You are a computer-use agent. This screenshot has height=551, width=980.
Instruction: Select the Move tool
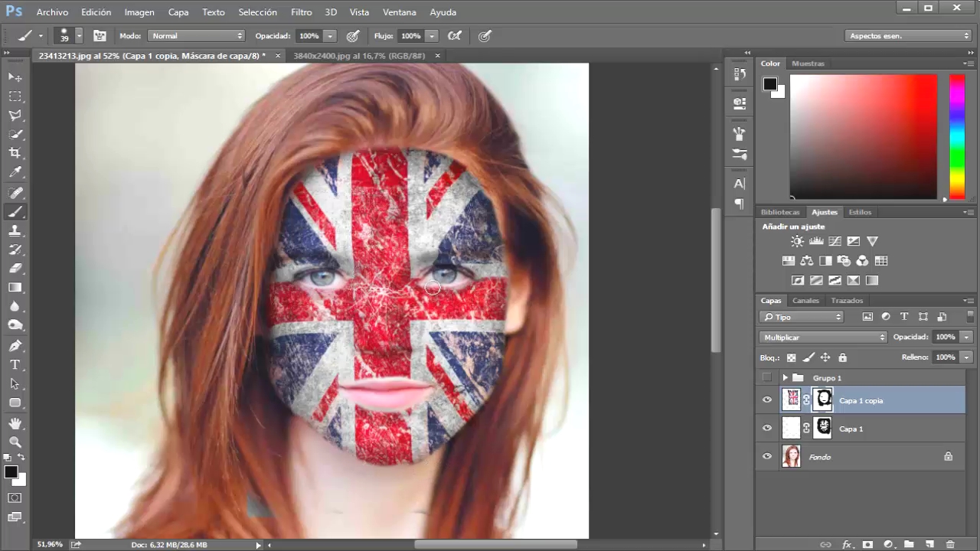[x=15, y=77]
